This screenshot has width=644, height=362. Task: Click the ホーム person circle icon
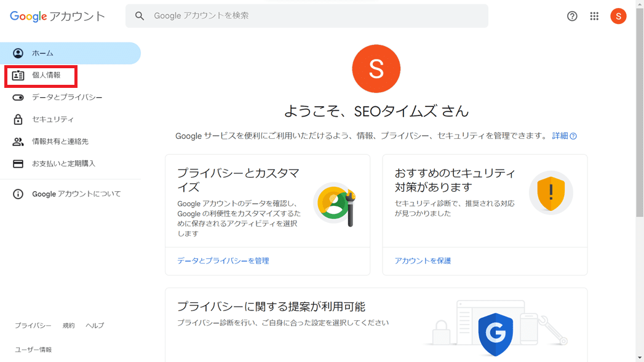click(18, 53)
